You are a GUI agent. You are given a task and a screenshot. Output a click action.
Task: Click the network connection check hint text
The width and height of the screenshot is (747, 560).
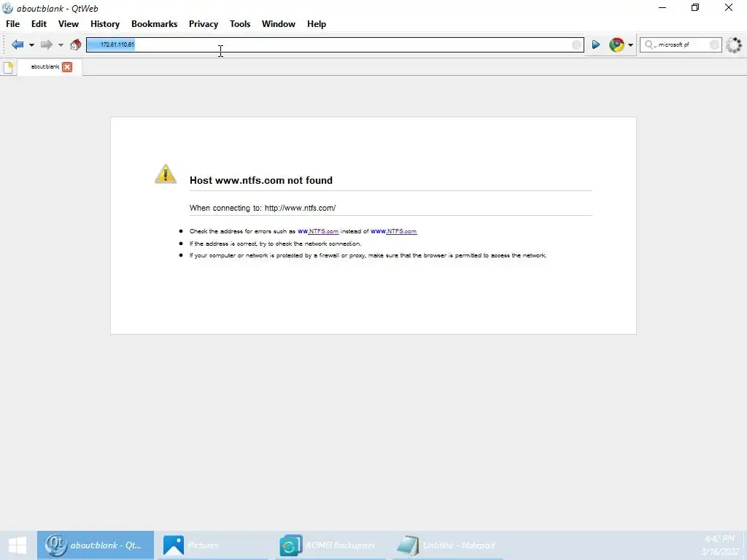coord(275,244)
